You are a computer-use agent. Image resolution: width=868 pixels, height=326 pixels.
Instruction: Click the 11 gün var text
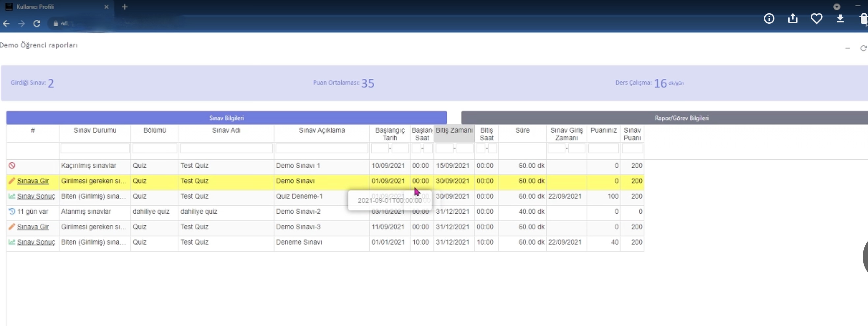(x=33, y=211)
